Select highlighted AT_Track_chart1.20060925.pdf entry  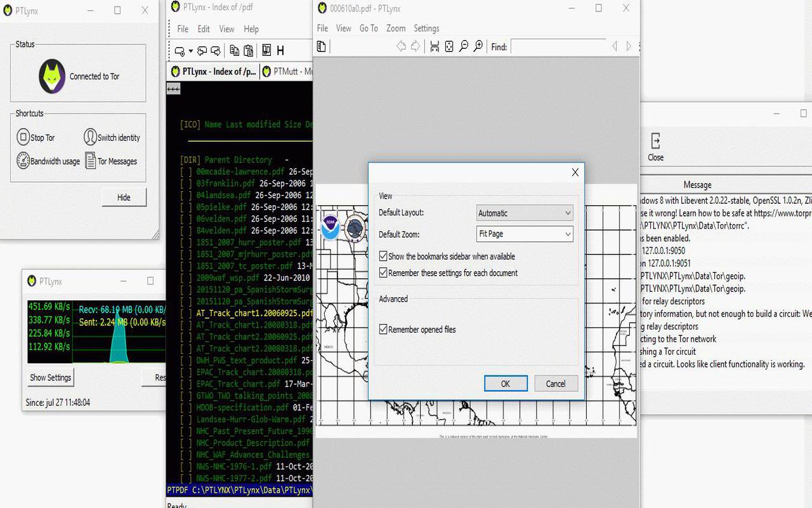pos(254,313)
